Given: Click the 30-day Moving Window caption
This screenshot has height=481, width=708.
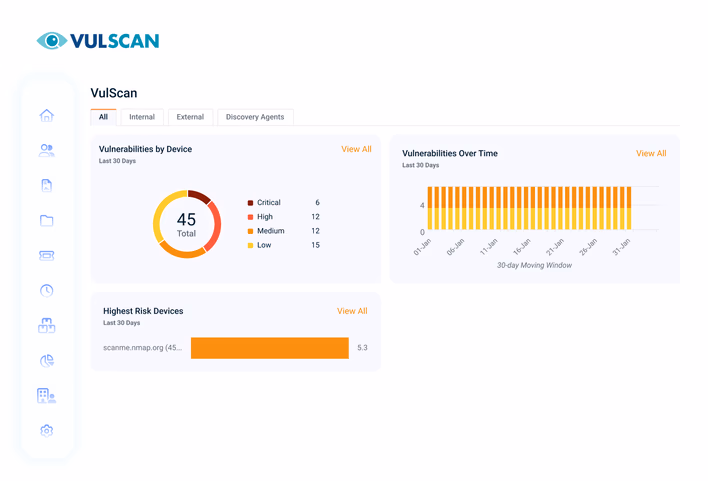Looking at the screenshot, I should point(534,266).
